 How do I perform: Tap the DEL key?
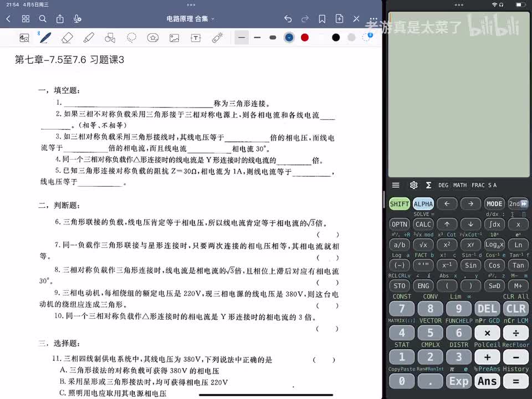[487, 309]
